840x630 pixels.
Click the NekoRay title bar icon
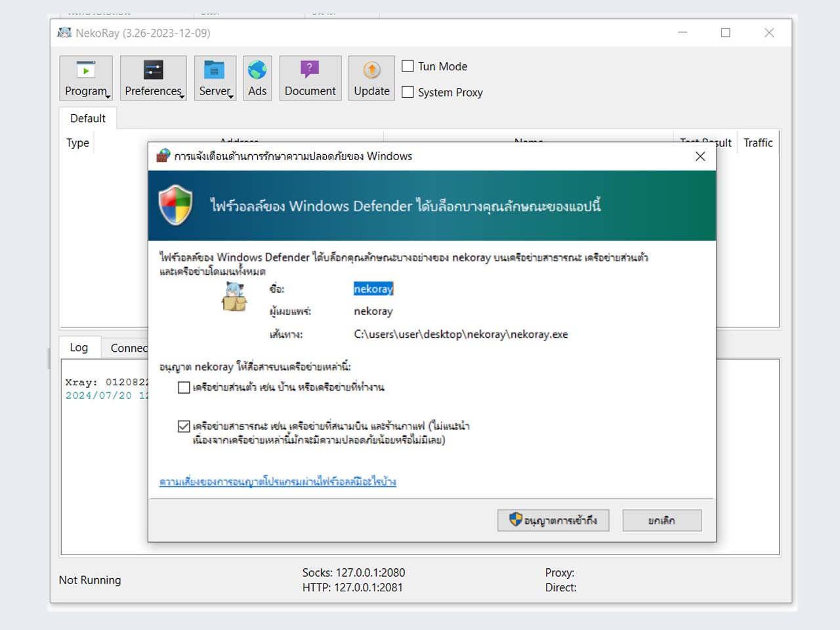coord(64,33)
